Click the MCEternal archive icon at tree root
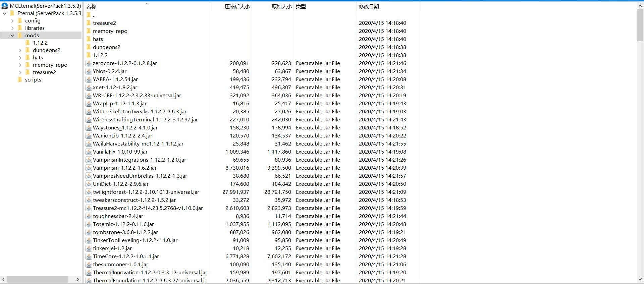644x284 pixels. 5,6
